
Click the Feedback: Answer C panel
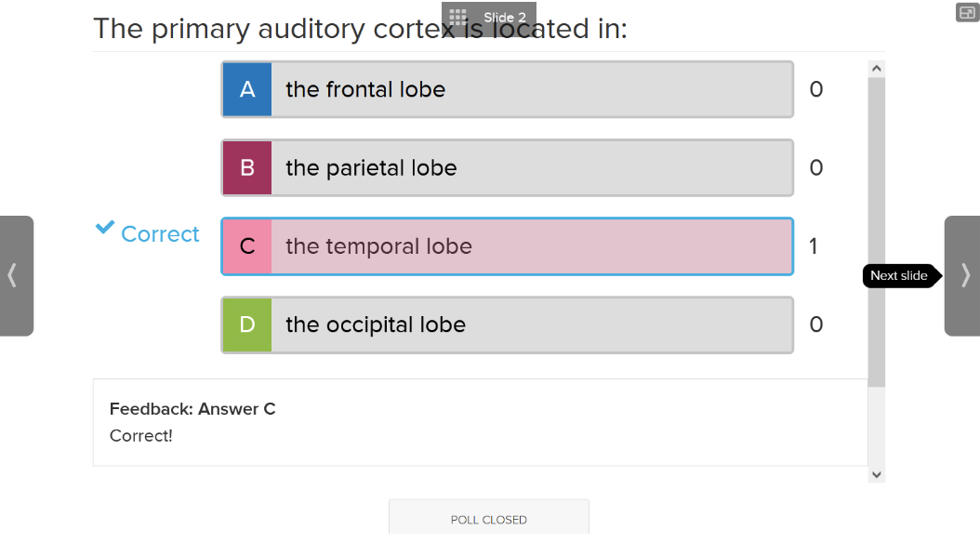pyautogui.click(x=480, y=422)
